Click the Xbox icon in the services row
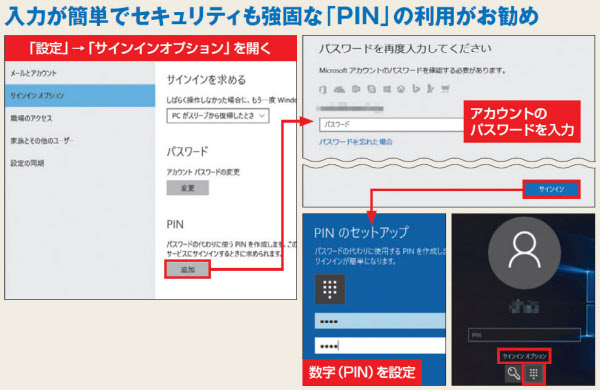The image size is (600, 390). pyautogui.click(x=401, y=89)
